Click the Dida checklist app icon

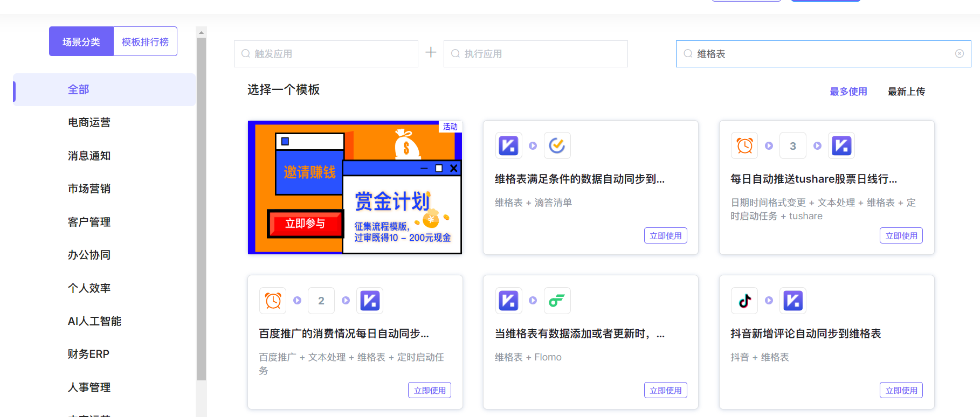coord(557,145)
